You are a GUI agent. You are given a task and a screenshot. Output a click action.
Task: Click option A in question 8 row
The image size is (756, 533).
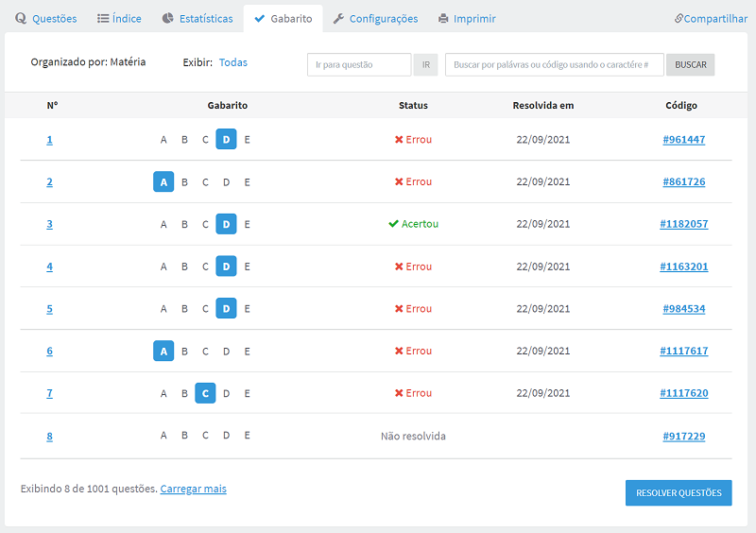(163, 435)
